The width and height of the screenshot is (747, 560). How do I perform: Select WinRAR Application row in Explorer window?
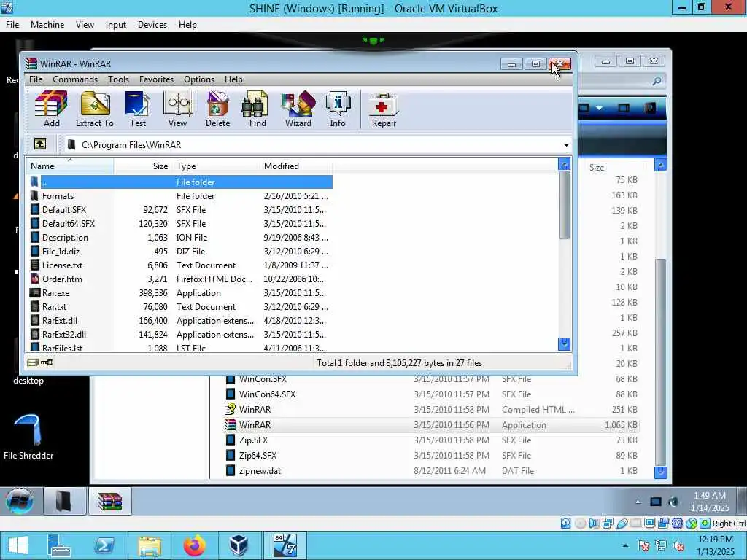click(431, 425)
